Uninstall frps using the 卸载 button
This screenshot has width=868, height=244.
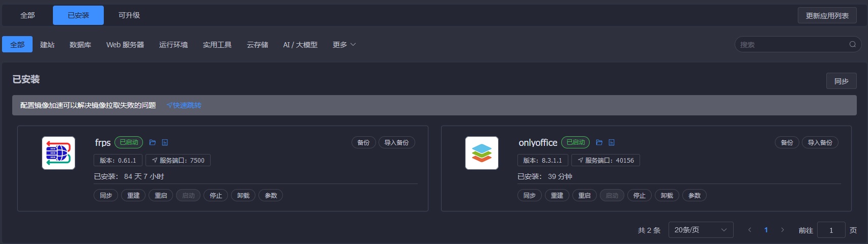tap(243, 196)
